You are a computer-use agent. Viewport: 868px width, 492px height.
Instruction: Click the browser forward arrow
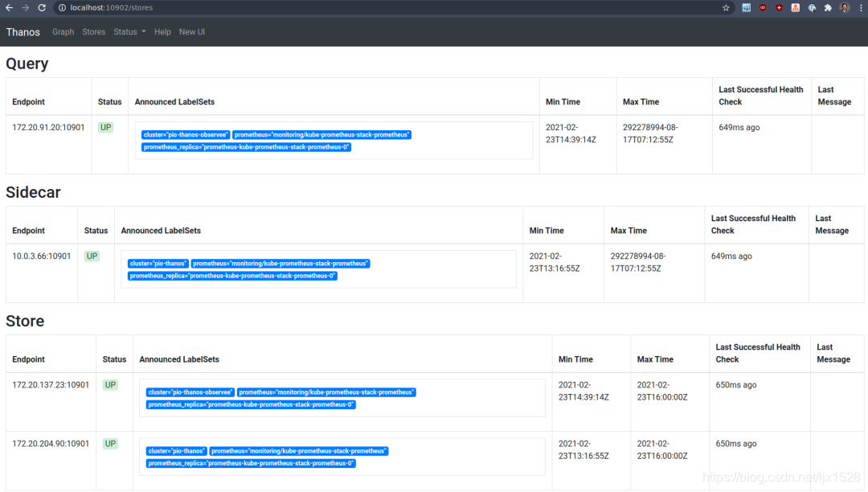click(26, 8)
